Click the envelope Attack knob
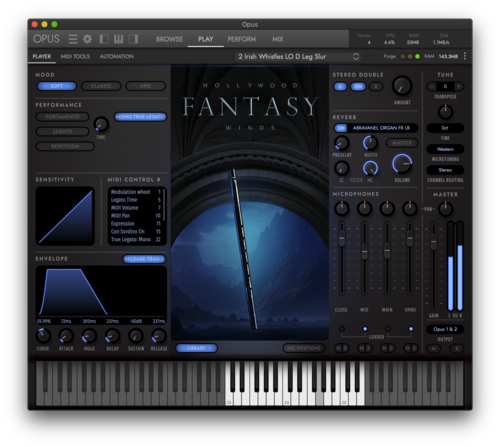 [66, 336]
